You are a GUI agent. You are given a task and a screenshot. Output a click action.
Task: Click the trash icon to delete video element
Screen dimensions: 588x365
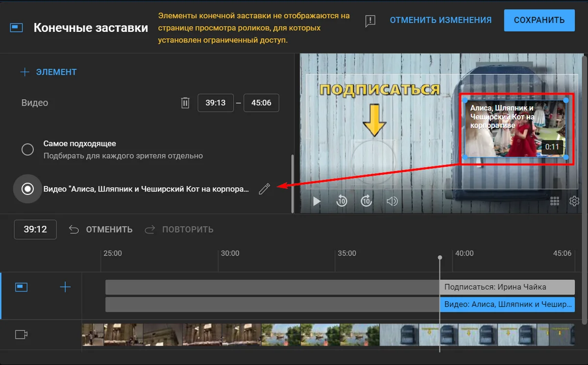pyautogui.click(x=185, y=103)
